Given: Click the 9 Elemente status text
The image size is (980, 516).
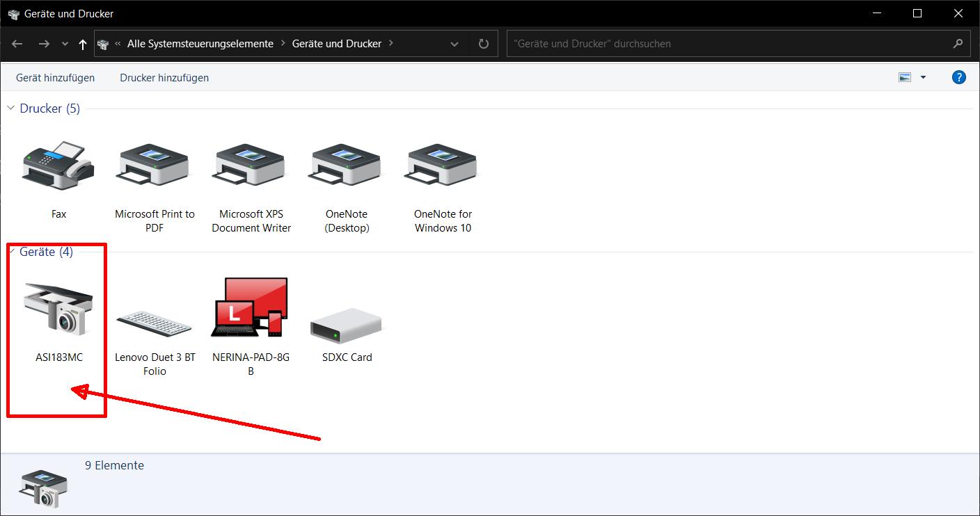Looking at the screenshot, I should 114,465.
